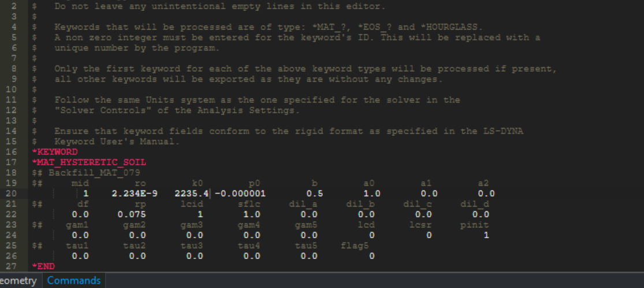The height and width of the screenshot is (288, 644).
Task: Click the k0 column header
Action: 198,183
